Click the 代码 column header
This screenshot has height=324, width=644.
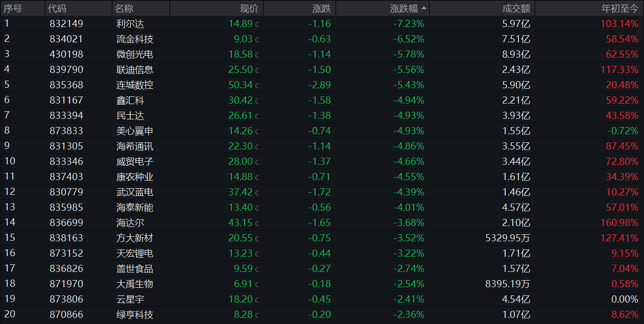(57, 9)
